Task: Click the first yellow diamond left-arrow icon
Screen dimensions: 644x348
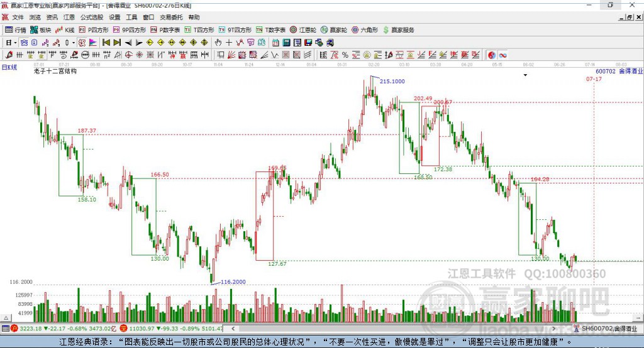Action: (150, 43)
